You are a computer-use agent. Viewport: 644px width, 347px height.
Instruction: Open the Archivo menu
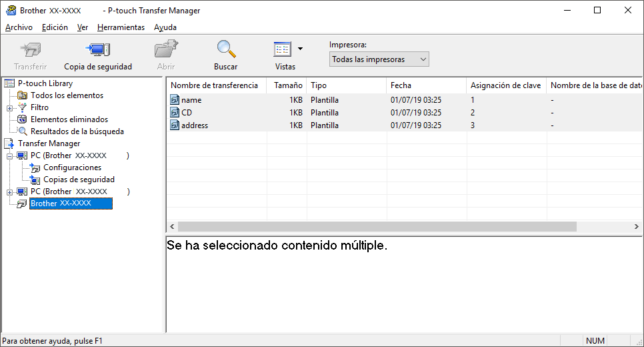19,27
